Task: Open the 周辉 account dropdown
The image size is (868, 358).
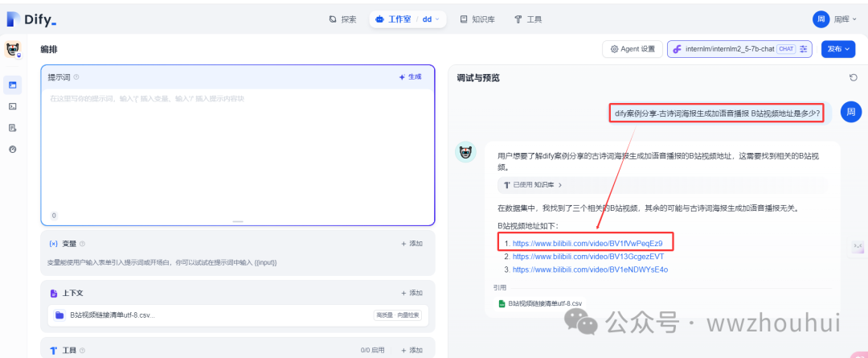Action: 845,19
